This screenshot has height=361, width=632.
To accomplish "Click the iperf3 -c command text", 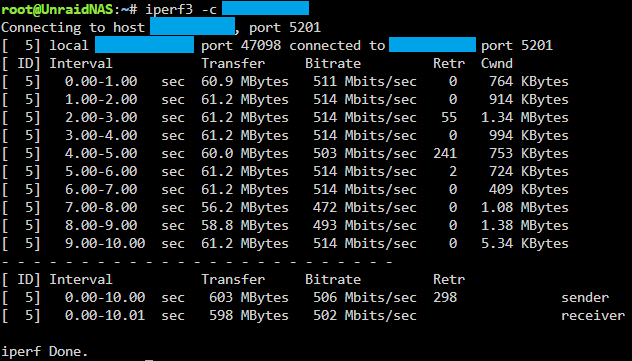I will point(181,10).
